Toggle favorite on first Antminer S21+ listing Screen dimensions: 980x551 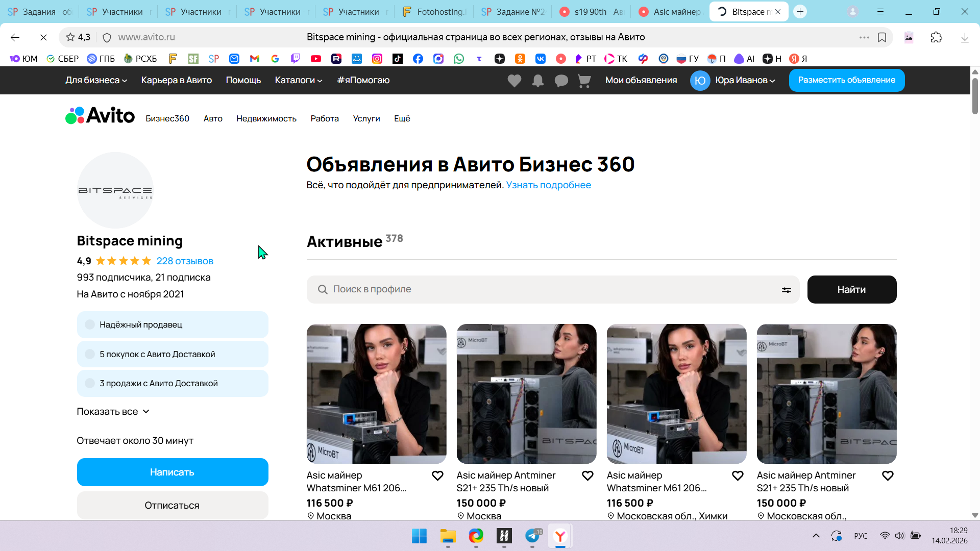click(587, 475)
